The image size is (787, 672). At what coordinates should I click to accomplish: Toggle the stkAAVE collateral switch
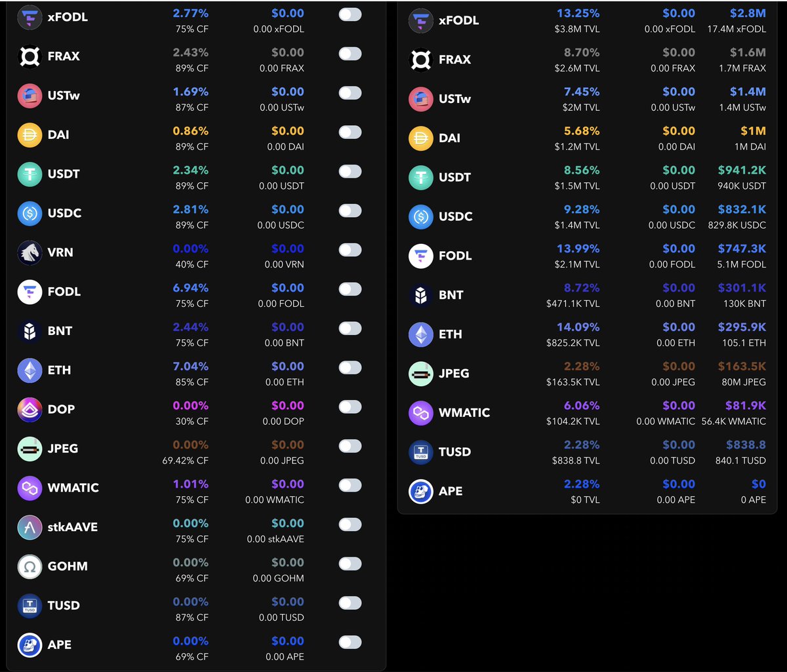click(350, 524)
